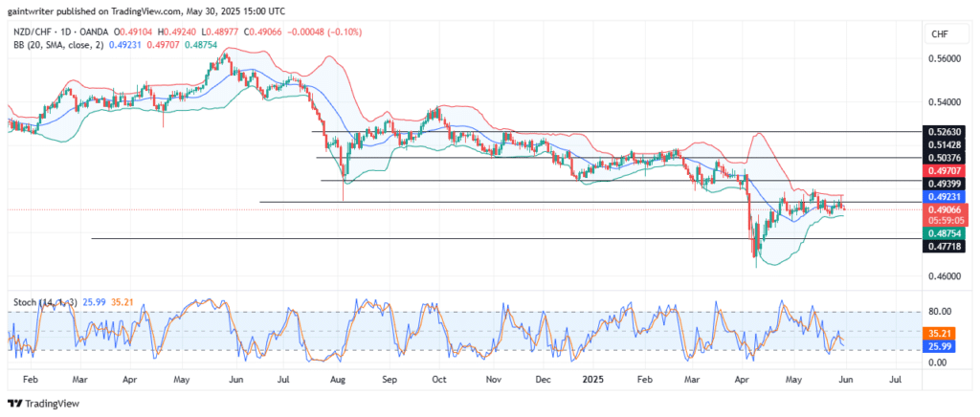The height and width of the screenshot is (417, 980).
Task: Click the 0.46000 price axis tick
Action: pos(945,275)
